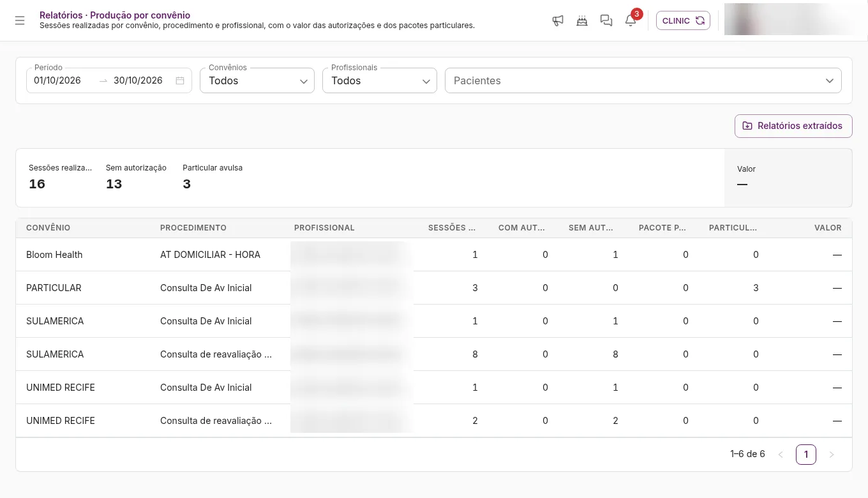The width and height of the screenshot is (868, 498).
Task: Set the end date 30/10/2026
Action: pos(138,80)
